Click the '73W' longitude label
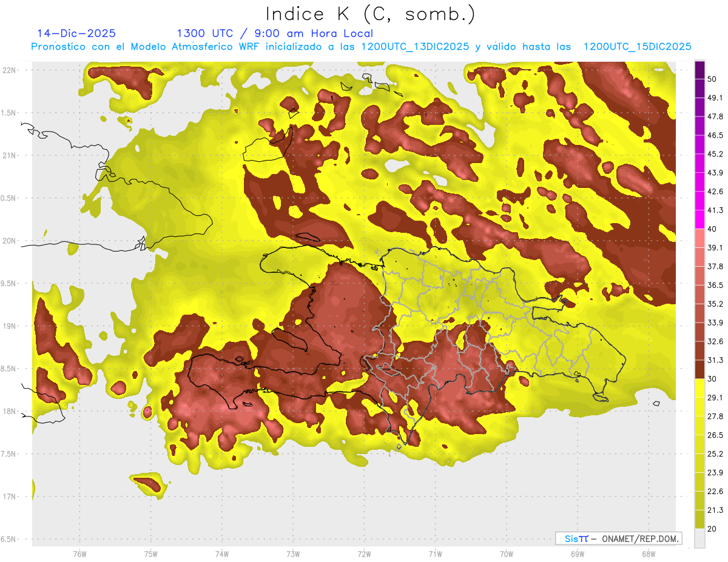Viewport: 728px width, 562px height. [293, 554]
